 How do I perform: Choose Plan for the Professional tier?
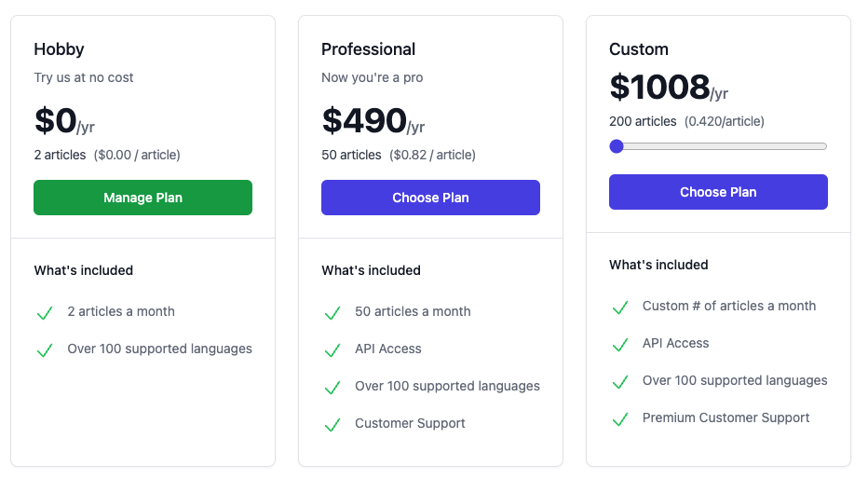pos(430,198)
